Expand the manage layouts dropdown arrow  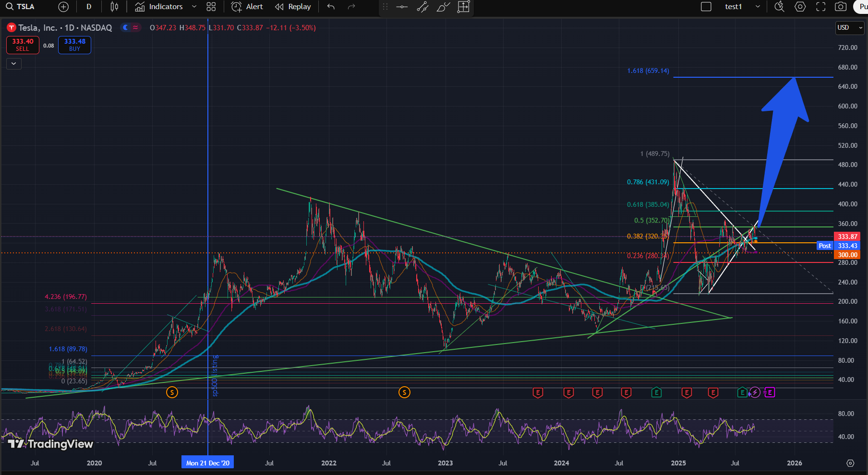758,7
